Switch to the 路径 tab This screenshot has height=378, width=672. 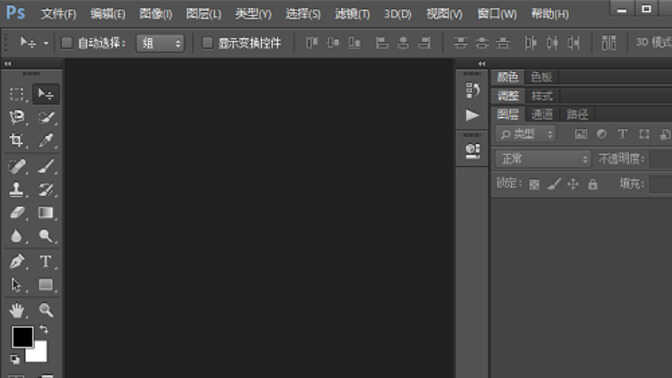point(577,114)
